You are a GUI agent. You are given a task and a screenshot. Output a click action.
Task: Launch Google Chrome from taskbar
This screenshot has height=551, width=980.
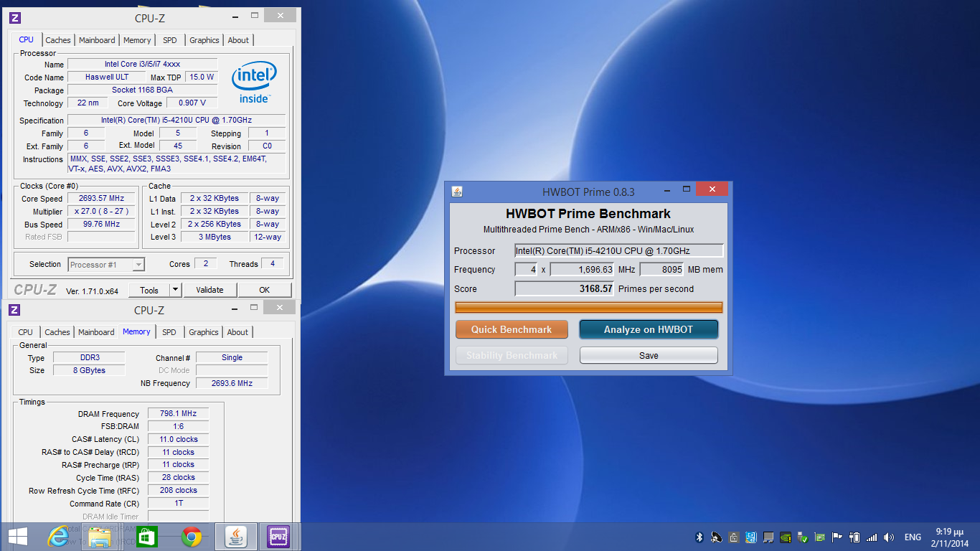191,537
